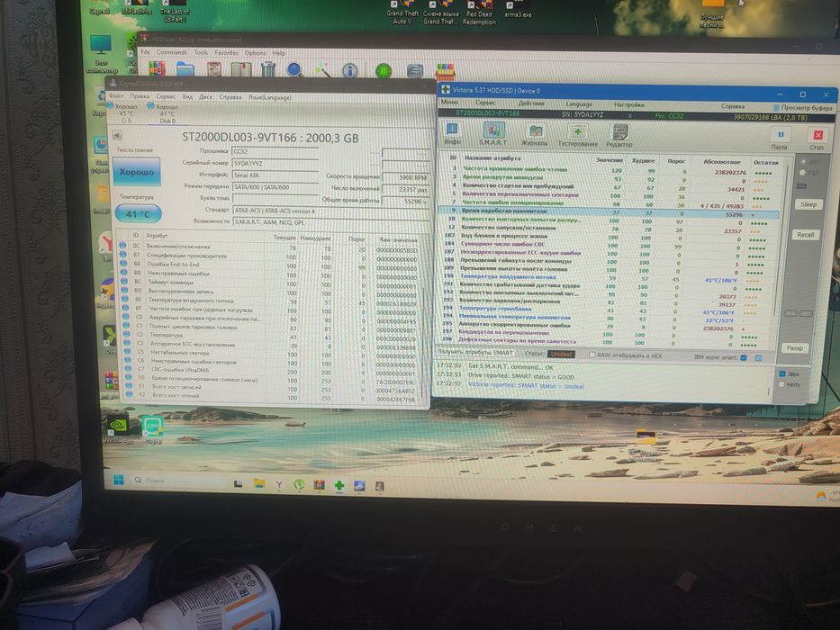Toggle RAW отображать в HEX checkbox
The height and width of the screenshot is (630, 840).
click(x=592, y=355)
